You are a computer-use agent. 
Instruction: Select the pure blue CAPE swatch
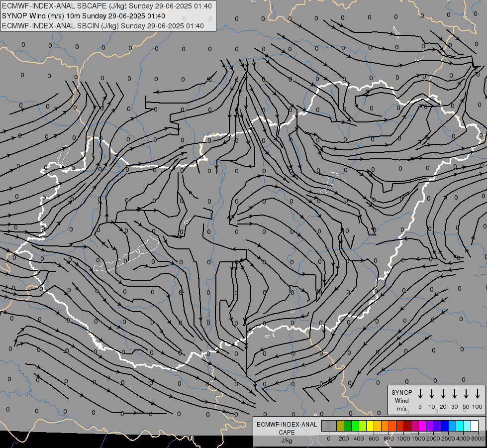(x=445, y=426)
